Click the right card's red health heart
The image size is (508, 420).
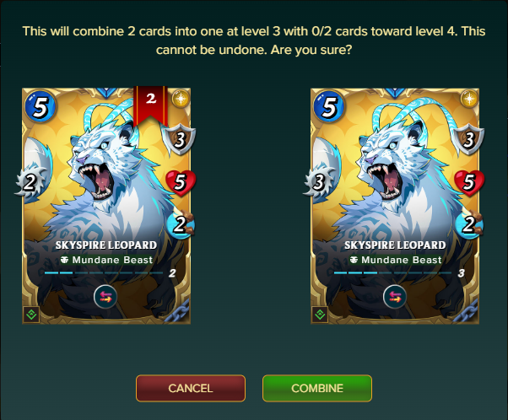pyautogui.click(x=469, y=182)
